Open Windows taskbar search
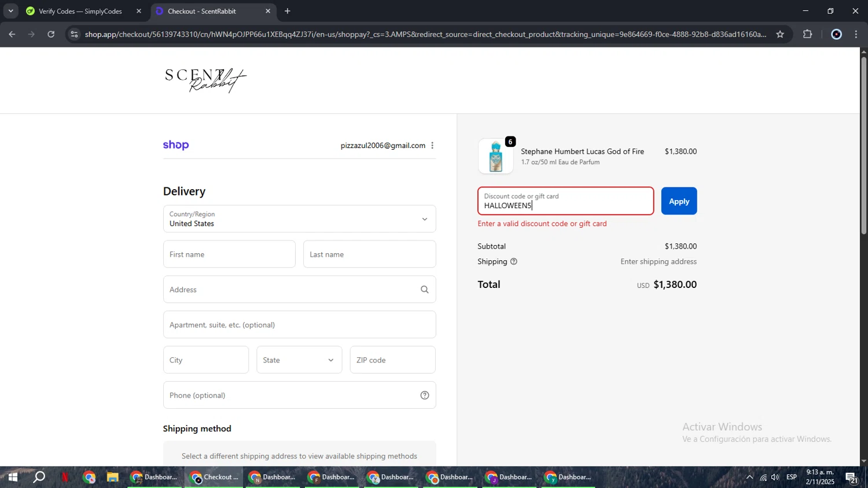868x488 pixels. [39, 478]
